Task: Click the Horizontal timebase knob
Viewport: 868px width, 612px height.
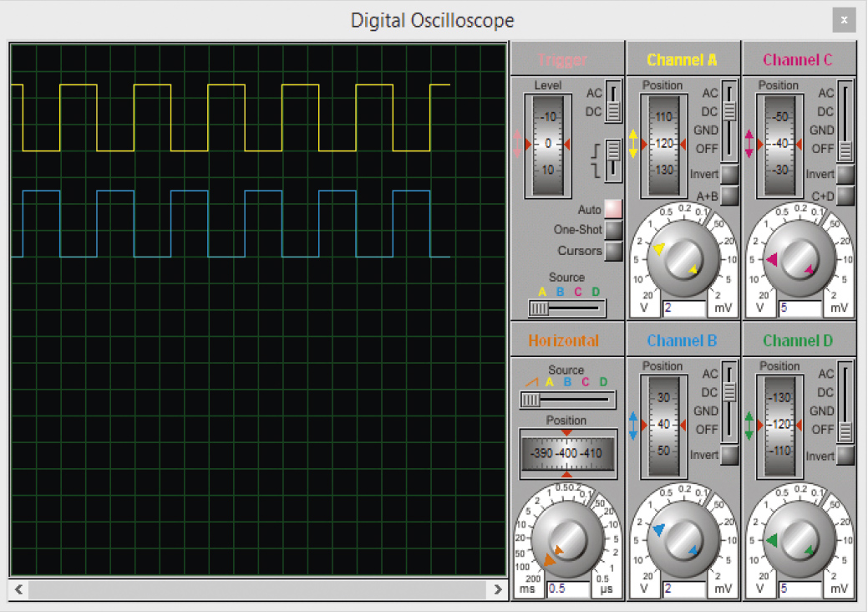Action: (567, 539)
